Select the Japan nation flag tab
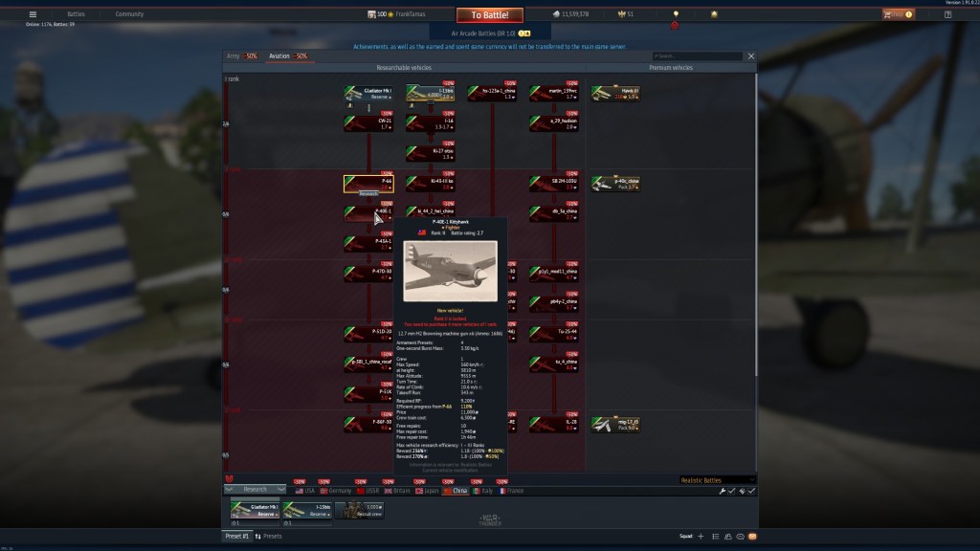 [426, 490]
